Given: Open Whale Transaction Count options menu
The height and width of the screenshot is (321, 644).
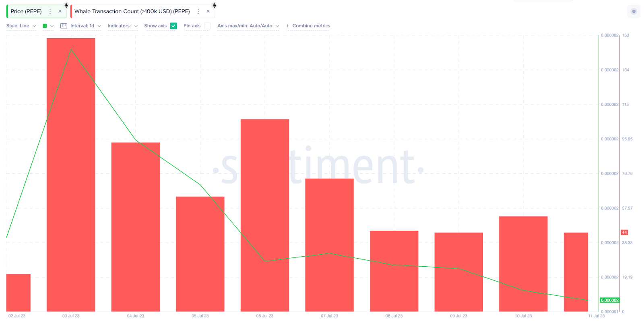Looking at the screenshot, I should (x=198, y=11).
